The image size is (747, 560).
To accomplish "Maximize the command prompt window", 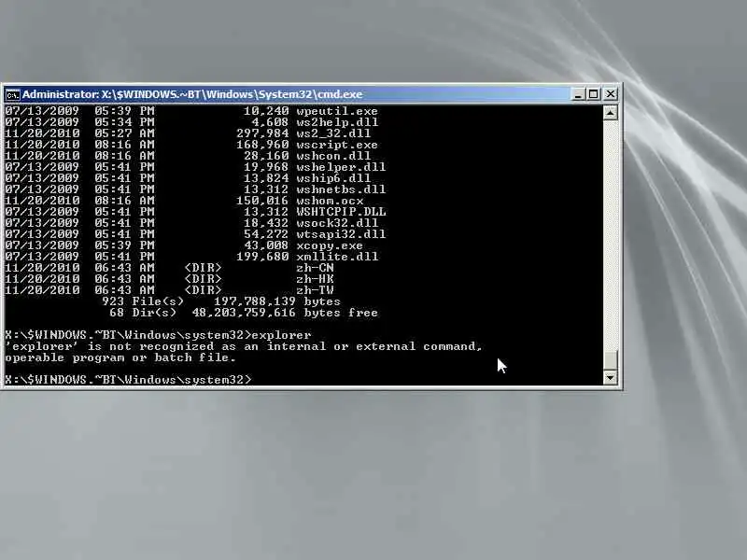I will click(x=594, y=94).
